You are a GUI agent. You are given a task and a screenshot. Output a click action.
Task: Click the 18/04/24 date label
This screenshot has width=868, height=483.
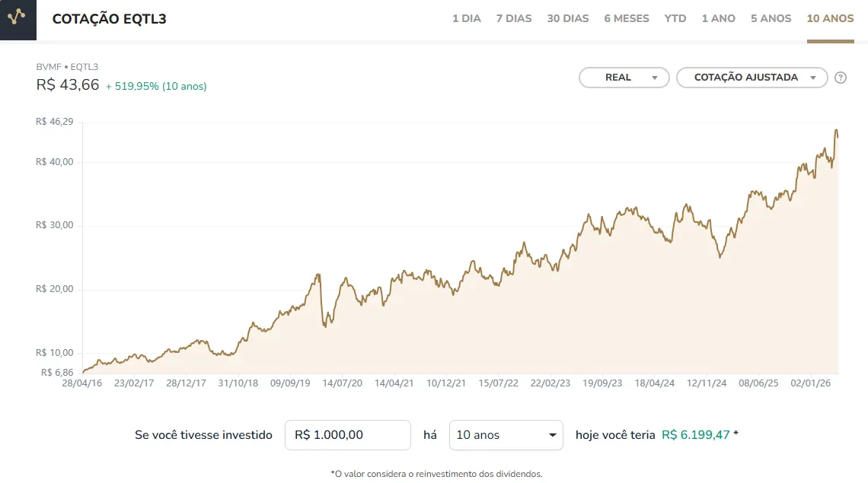click(x=654, y=383)
